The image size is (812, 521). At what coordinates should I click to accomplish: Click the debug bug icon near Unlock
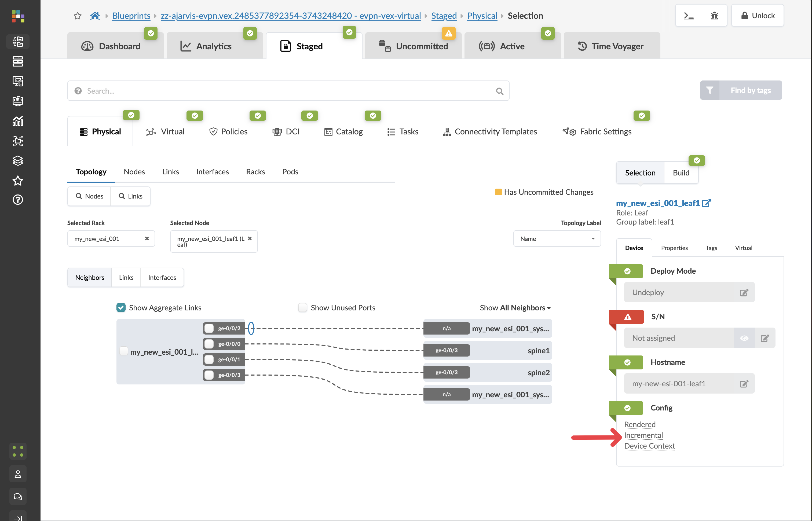coord(715,15)
